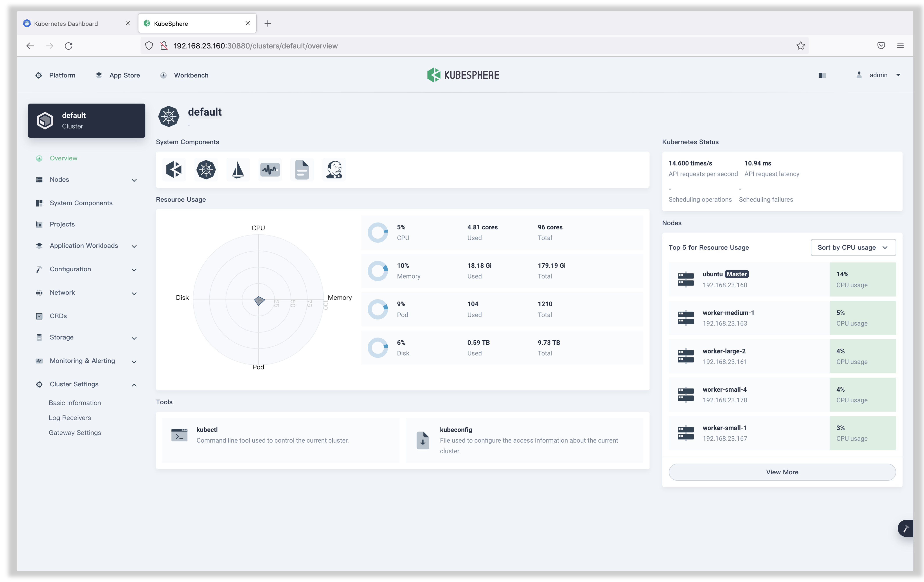Click the 14.600 times/s API requests value
This screenshot has width=924, height=582.
click(x=690, y=163)
